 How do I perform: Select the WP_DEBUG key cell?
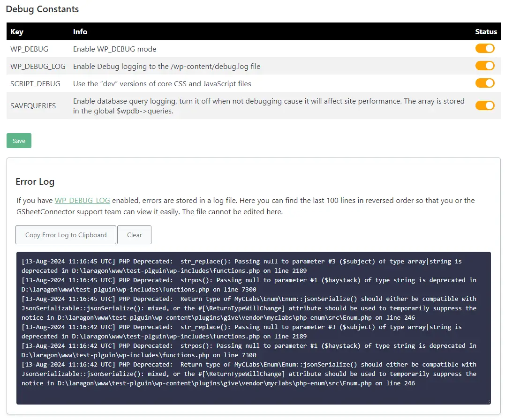(x=30, y=49)
